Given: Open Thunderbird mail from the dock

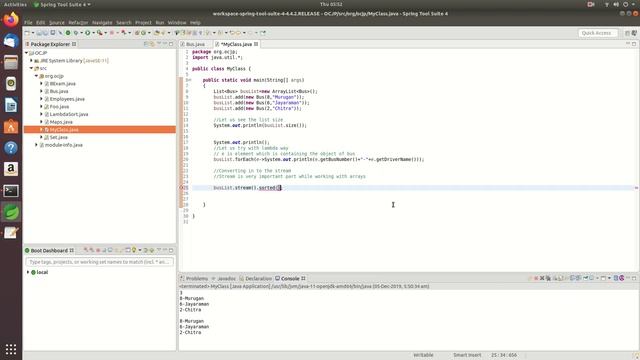Looking at the screenshot, I should [11, 41].
